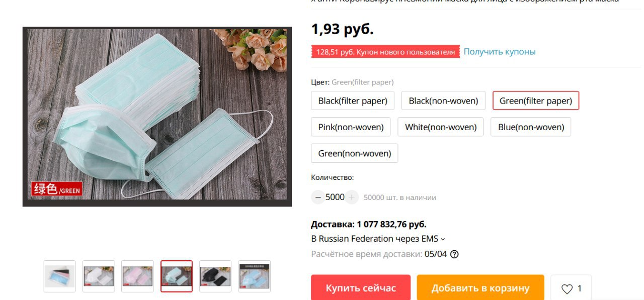
Task: Expand the EMS shipping method dropdown
Action: [378, 239]
